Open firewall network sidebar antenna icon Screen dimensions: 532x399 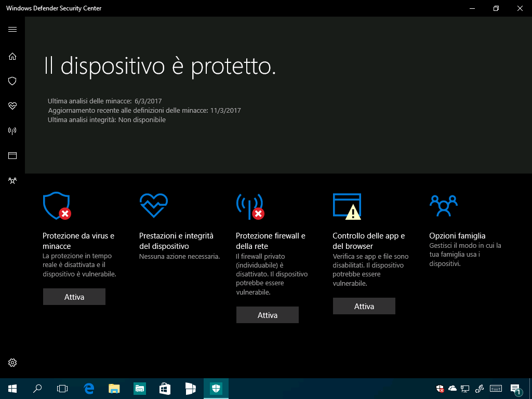point(12,131)
